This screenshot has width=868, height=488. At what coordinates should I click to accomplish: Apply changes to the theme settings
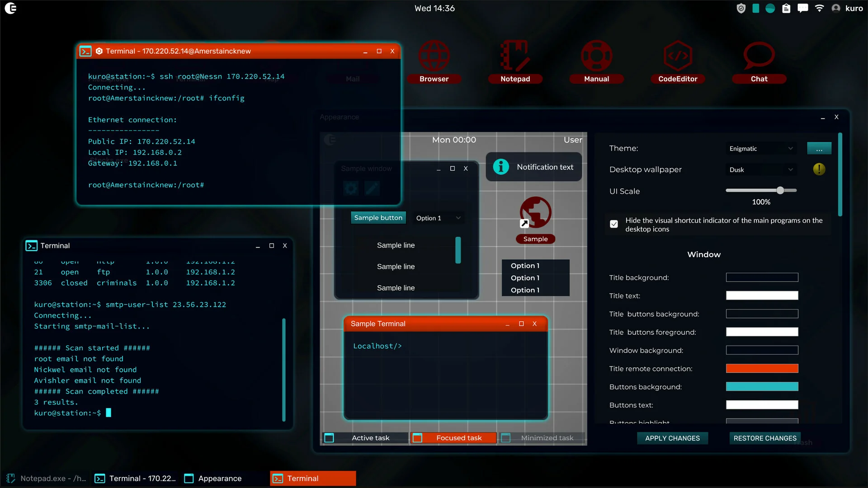[x=672, y=438]
